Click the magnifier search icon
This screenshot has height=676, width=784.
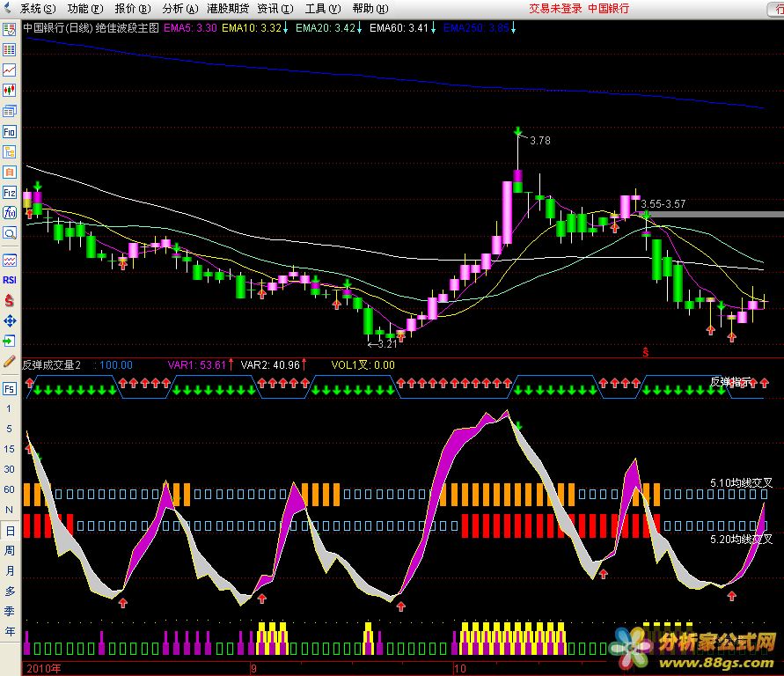(9, 233)
